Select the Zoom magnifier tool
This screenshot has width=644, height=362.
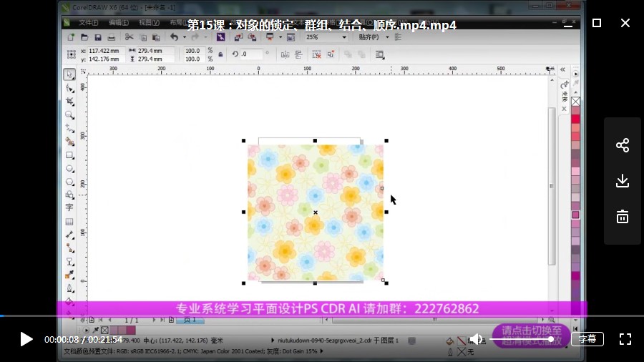click(x=69, y=114)
